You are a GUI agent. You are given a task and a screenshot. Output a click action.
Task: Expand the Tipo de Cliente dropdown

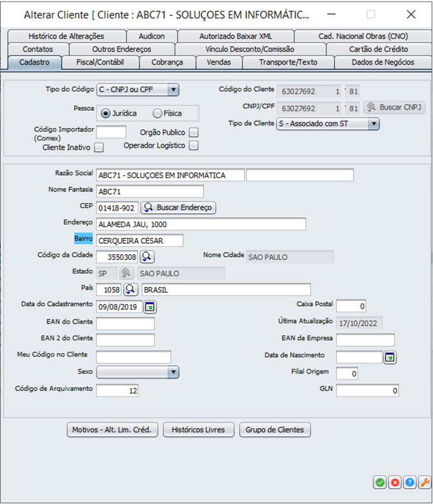click(x=374, y=124)
